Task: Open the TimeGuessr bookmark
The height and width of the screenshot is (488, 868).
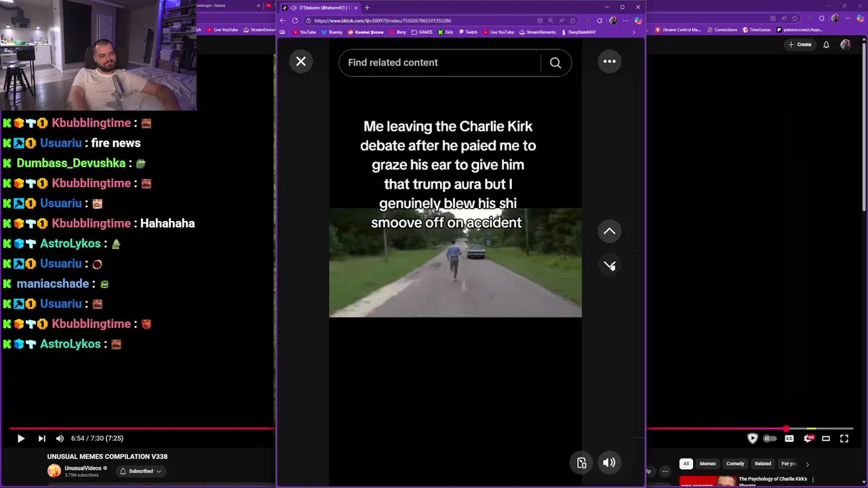Action: point(757,30)
